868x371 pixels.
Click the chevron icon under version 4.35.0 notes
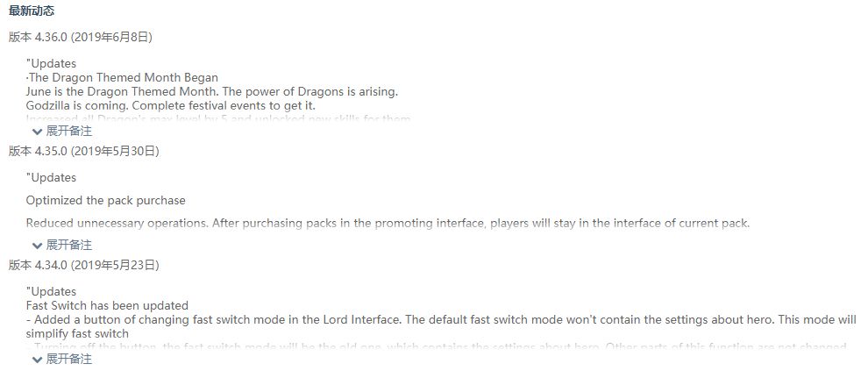pyautogui.click(x=37, y=246)
